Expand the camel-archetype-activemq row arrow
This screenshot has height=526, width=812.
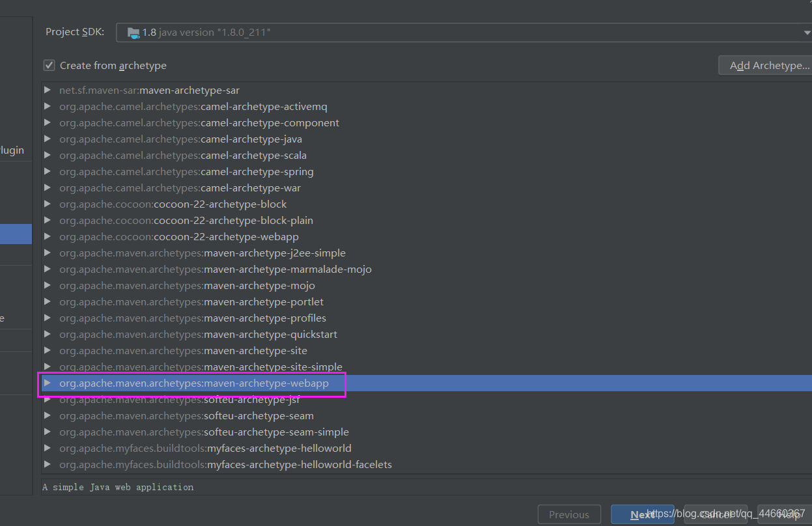coord(47,106)
